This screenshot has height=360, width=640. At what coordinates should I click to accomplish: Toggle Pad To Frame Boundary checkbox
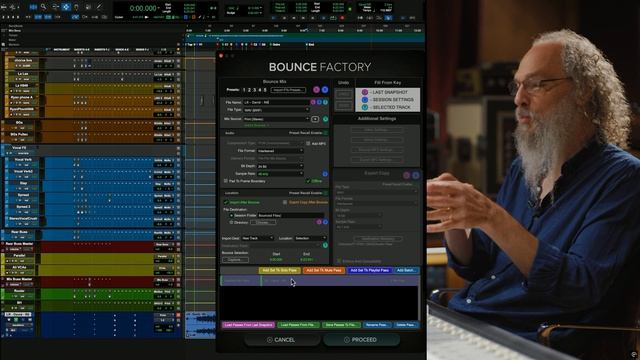point(226,181)
